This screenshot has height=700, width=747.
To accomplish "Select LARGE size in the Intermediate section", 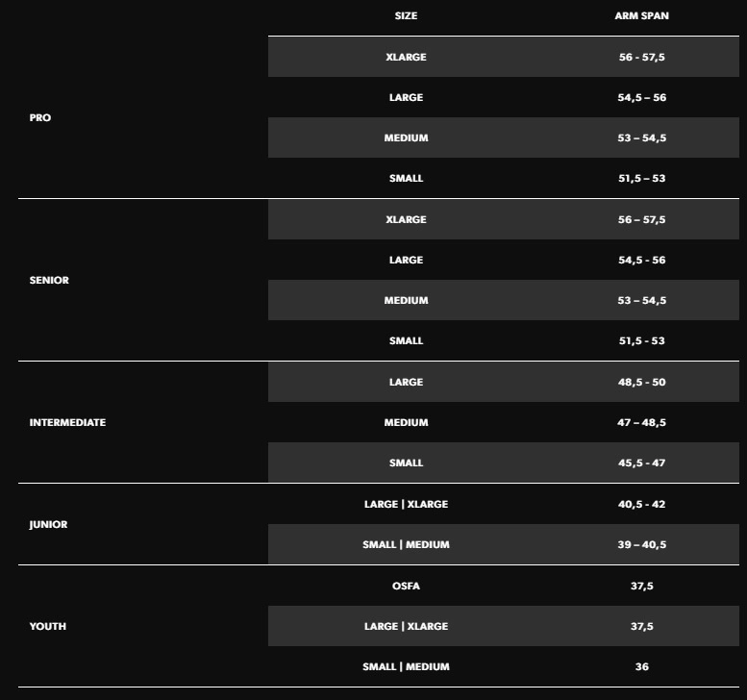I will pos(406,382).
